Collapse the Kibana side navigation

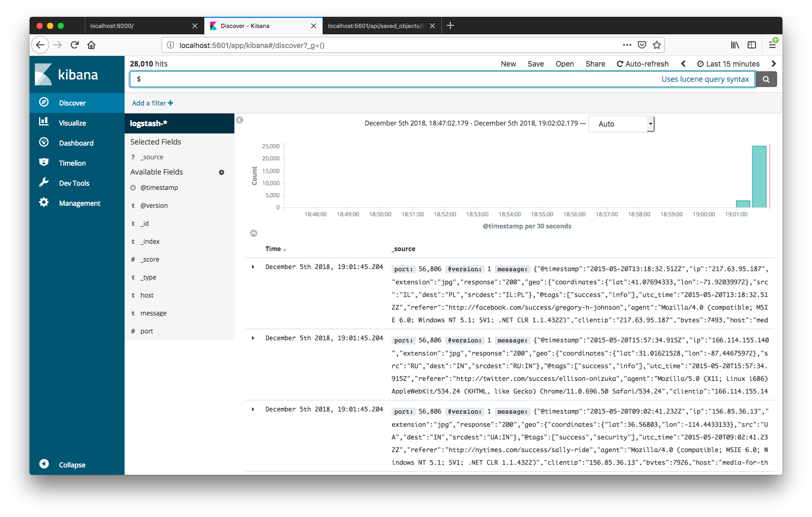77,464
